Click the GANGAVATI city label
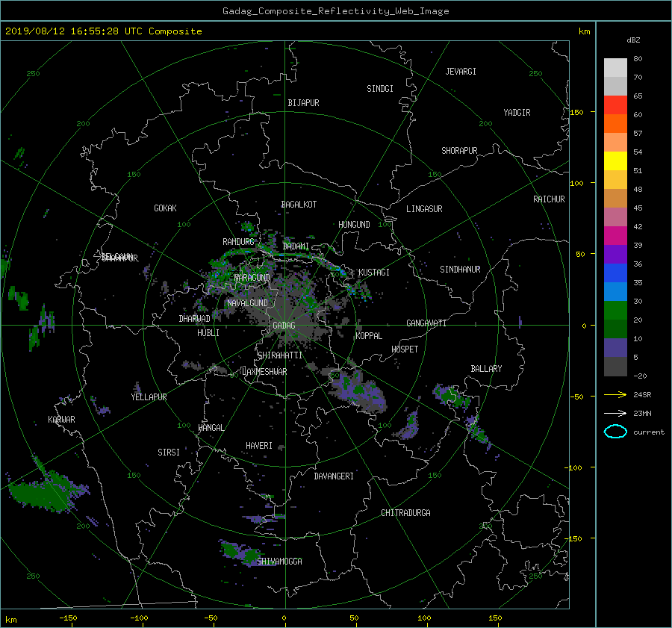The image size is (672, 628). 426,323
